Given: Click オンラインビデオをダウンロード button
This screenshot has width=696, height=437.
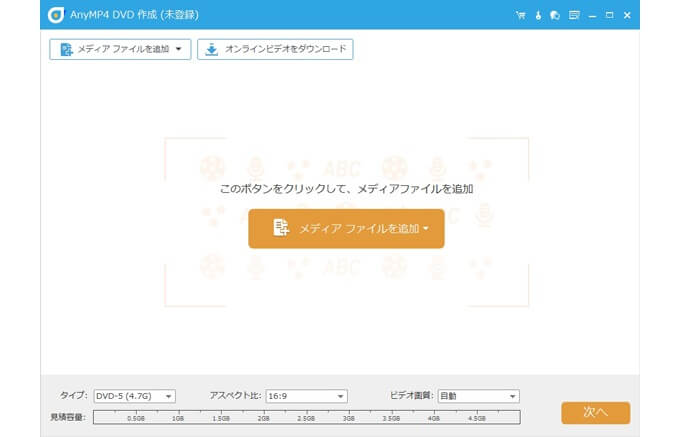Looking at the screenshot, I should tap(275, 49).
